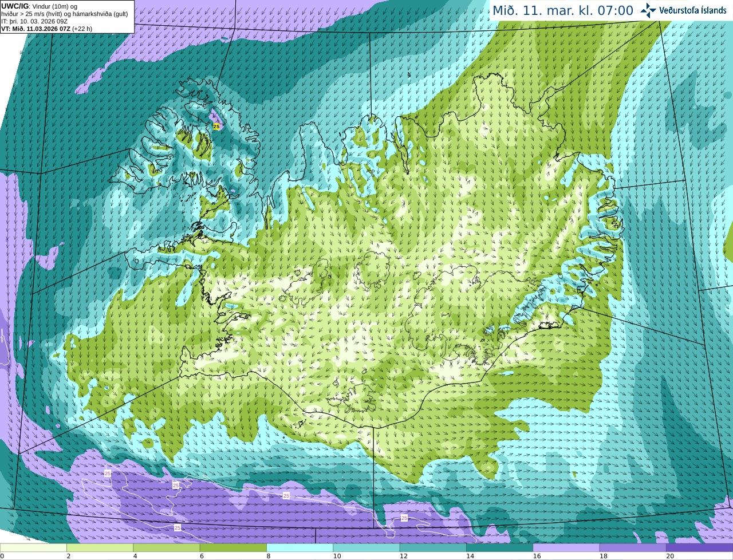Click the scale label '6'
Screen dimensions: 733x560
click(202, 556)
